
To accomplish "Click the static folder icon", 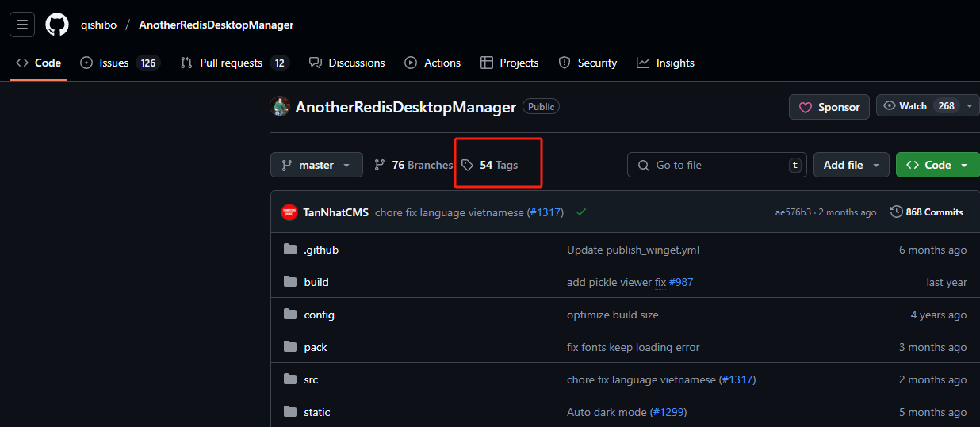I will [290, 412].
